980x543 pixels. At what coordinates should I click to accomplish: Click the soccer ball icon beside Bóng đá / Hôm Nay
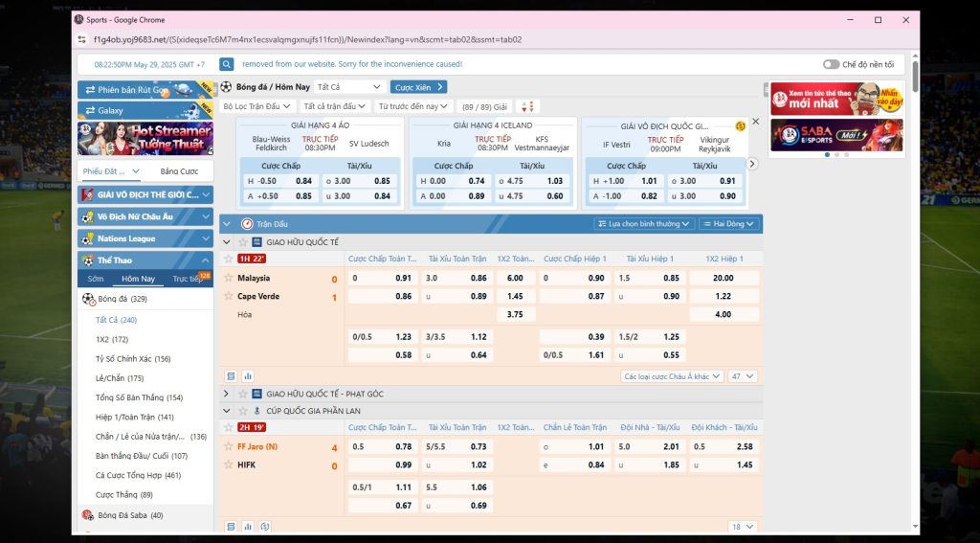click(226, 87)
